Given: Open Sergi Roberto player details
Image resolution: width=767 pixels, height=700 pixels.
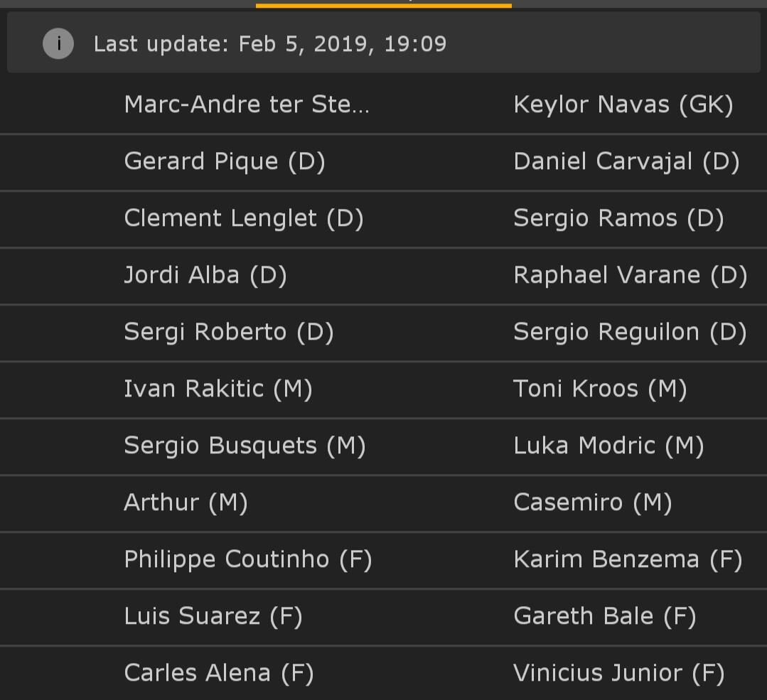Looking at the screenshot, I should [x=229, y=333].
